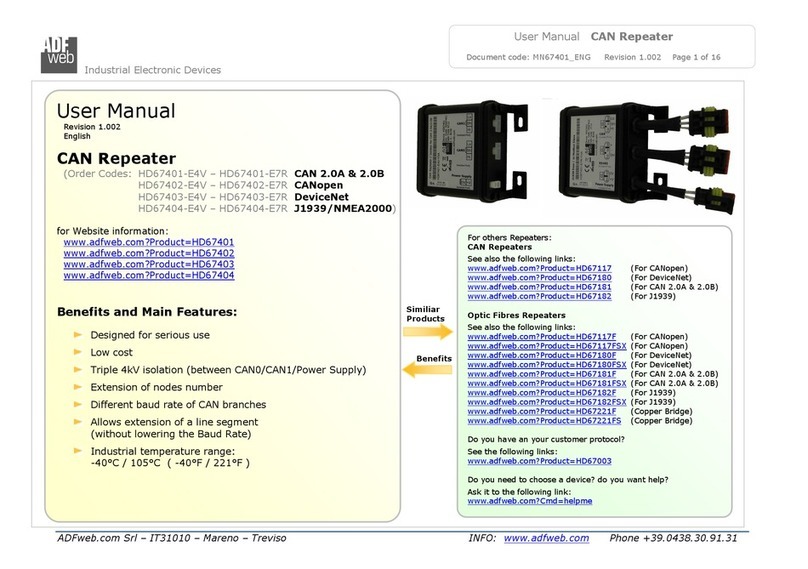This screenshot has width=808, height=569.
Task: Open the HD67117FSX optic fibre link
Action: [547, 346]
